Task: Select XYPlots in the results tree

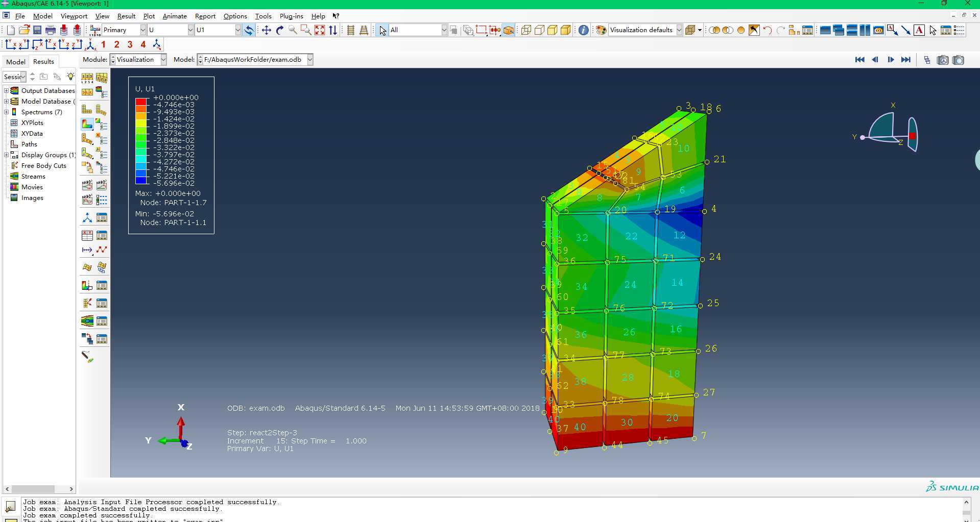Action: click(32, 123)
